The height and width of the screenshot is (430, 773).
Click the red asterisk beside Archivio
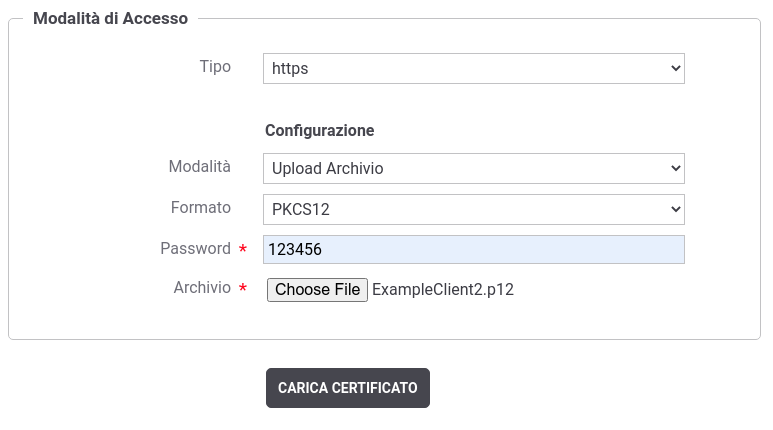pos(243,287)
